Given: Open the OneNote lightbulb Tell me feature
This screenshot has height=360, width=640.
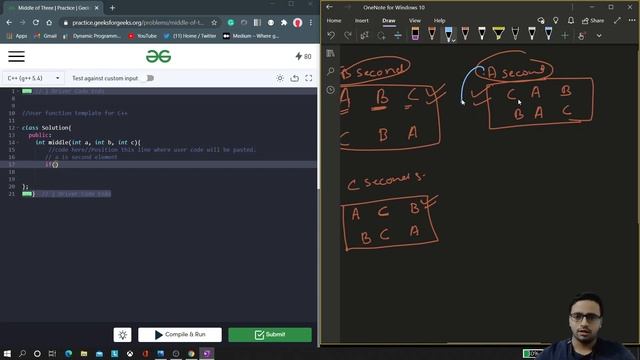Looking at the screenshot, I should 556,20.
